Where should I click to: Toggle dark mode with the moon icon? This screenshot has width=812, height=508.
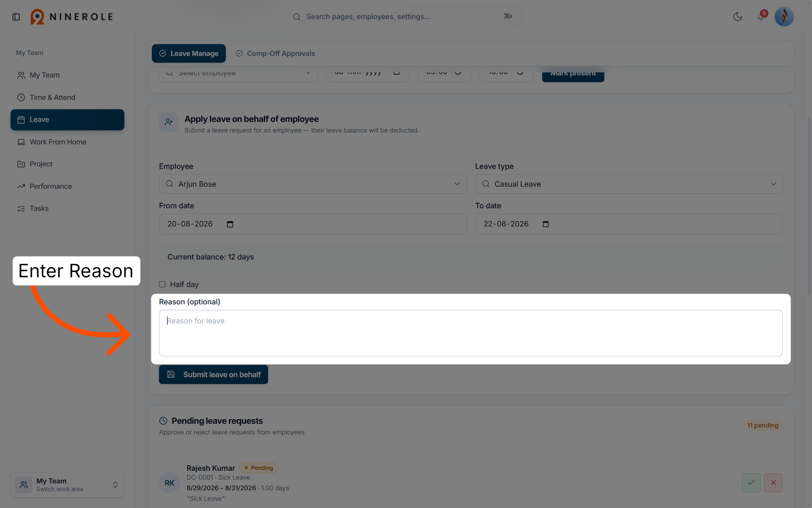738,17
